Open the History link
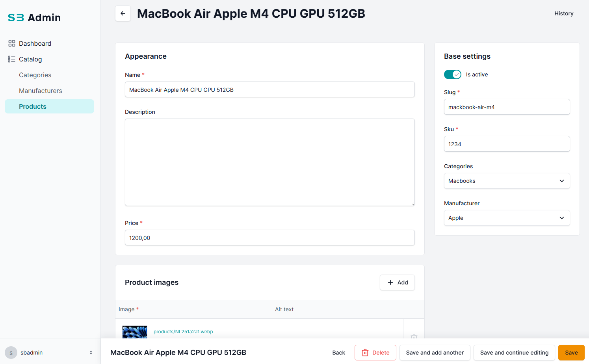This screenshot has width=589, height=364. [x=564, y=13]
